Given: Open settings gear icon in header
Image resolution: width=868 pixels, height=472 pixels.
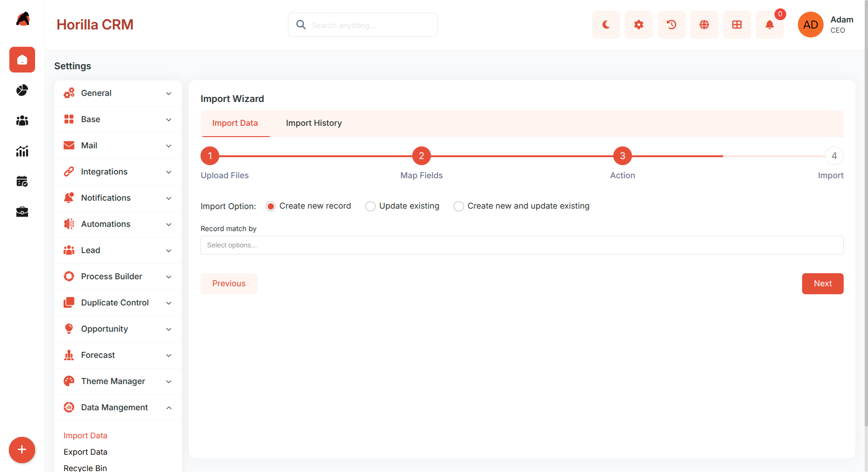Looking at the screenshot, I should [x=638, y=25].
